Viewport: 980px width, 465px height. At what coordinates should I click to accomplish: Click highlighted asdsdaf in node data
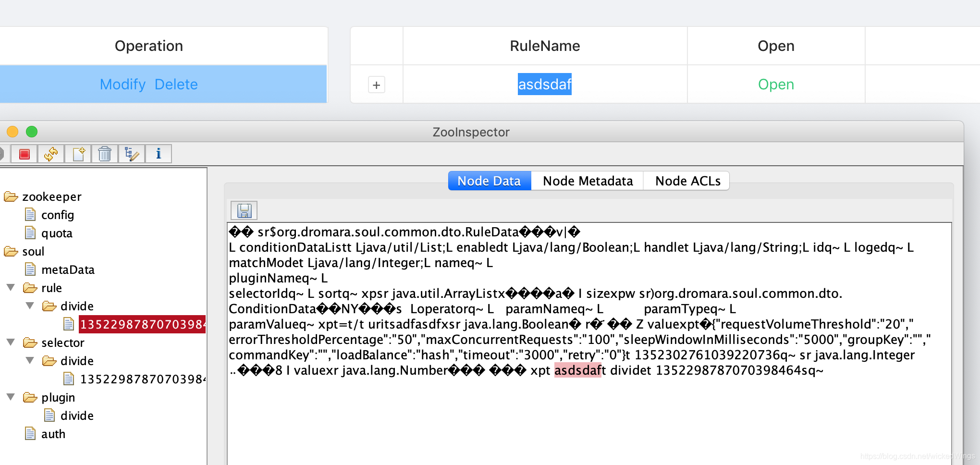click(x=577, y=370)
